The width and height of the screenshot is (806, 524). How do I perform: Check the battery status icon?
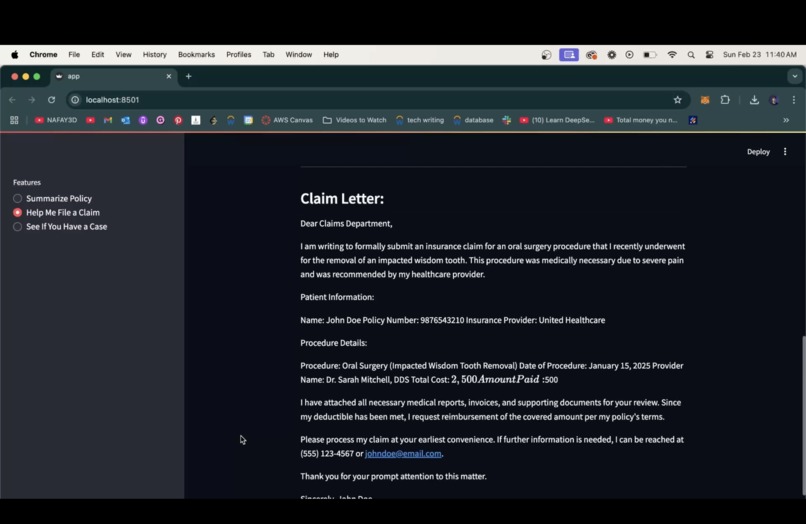650,55
